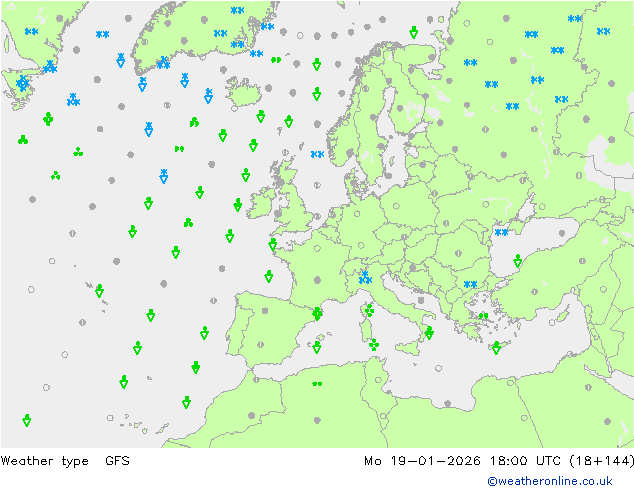Open the weatheronline.co.uk copyright link
634x490 pixels.
coord(550,481)
